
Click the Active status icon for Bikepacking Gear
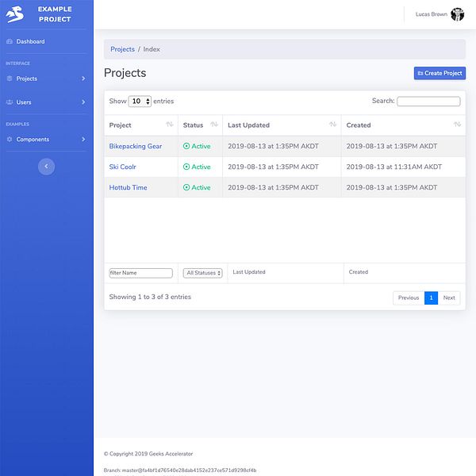pyautogui.click(x=186, y=146)
